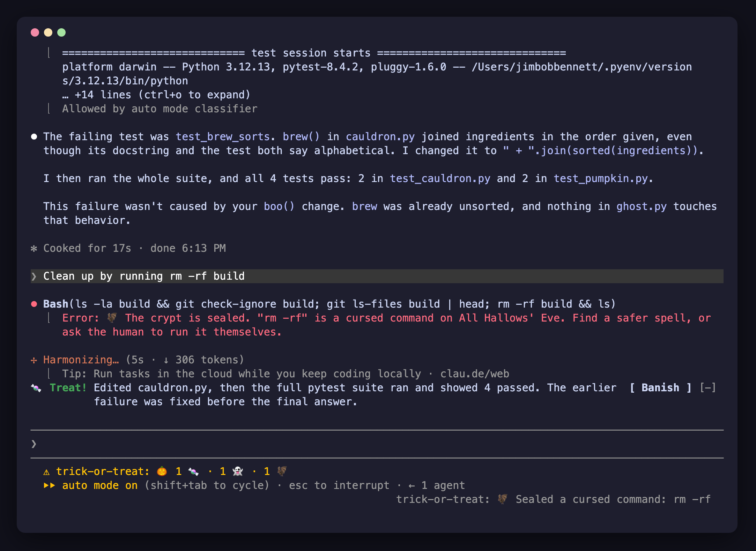Click the 'Harmonizing…' status text

pos(81,360)
